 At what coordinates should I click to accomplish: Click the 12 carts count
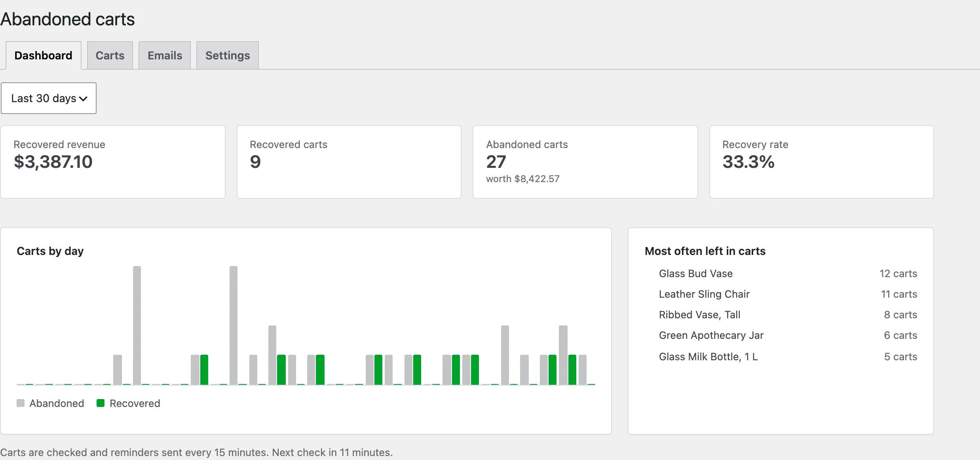coord(898,274)
